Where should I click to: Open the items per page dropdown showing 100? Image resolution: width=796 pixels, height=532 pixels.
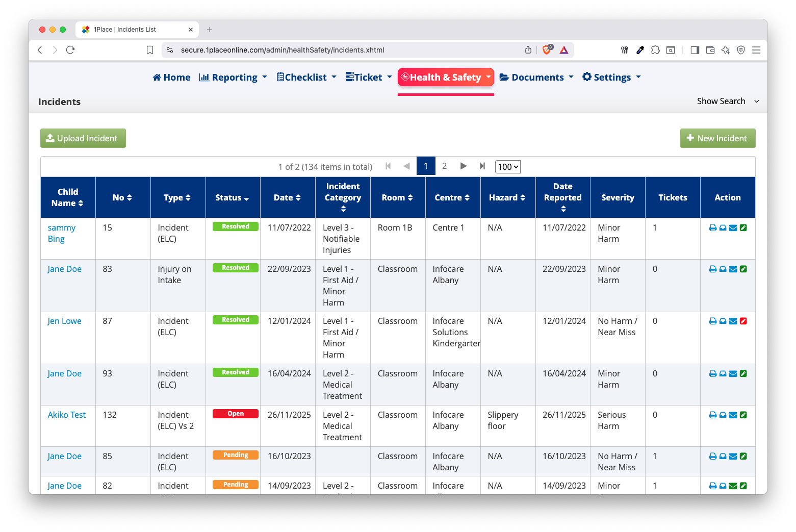508,167
